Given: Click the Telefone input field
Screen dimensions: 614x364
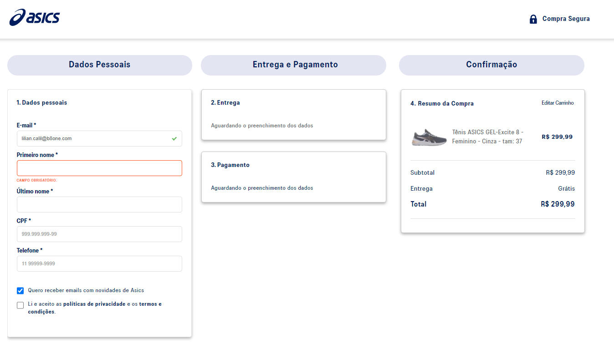Looking at the screenshot, I should coord(99,264).
